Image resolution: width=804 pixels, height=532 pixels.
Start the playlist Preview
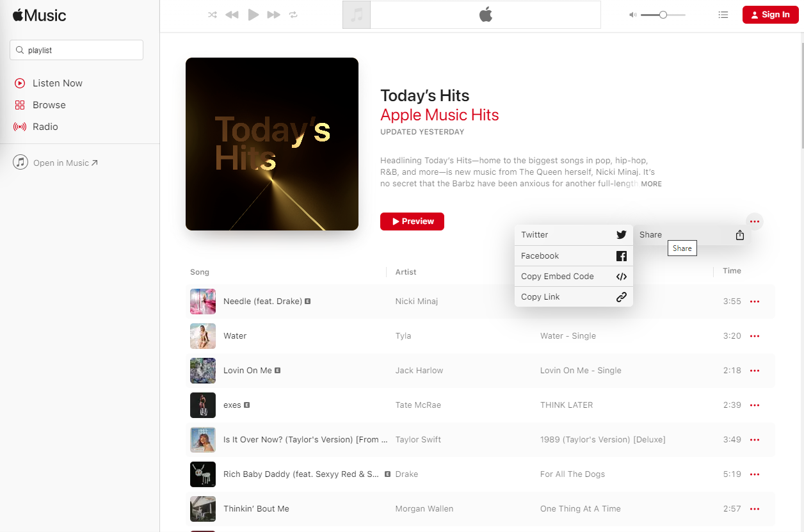(412, 222)
